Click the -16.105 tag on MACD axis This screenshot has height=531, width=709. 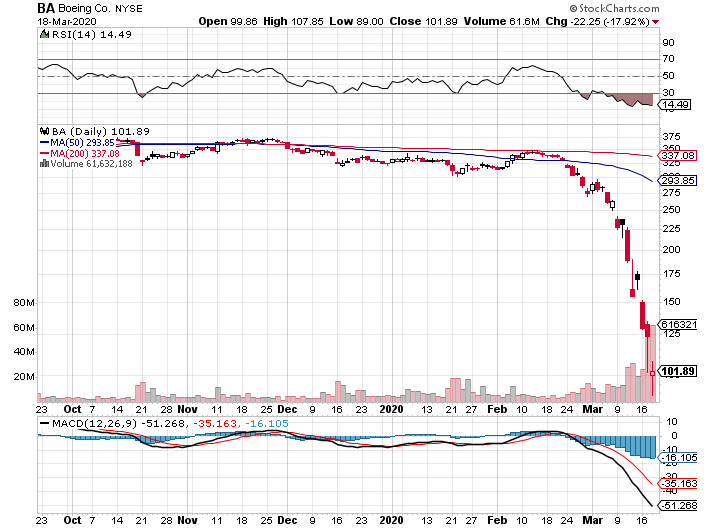tap(679, 458)
